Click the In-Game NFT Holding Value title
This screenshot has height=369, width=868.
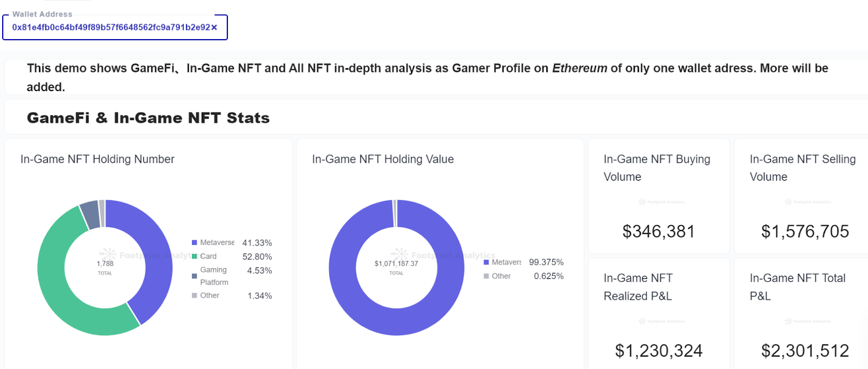382,159
